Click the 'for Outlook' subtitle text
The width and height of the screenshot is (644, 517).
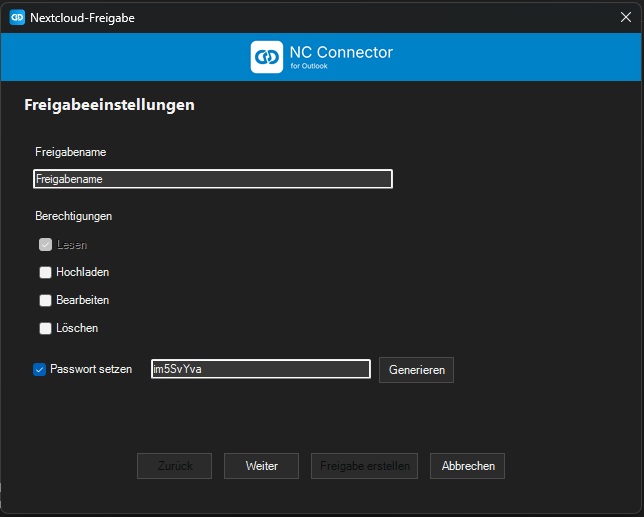click(x=309, y=66)
